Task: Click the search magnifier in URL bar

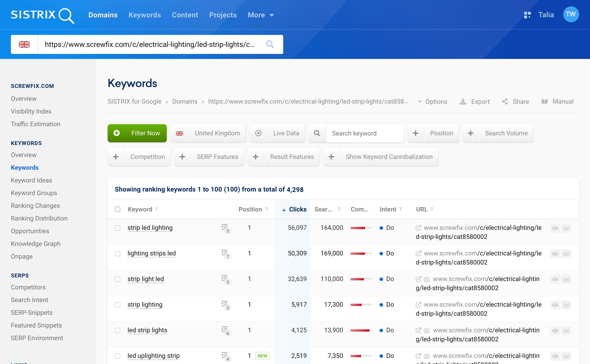Action: [x=270, y=44]
